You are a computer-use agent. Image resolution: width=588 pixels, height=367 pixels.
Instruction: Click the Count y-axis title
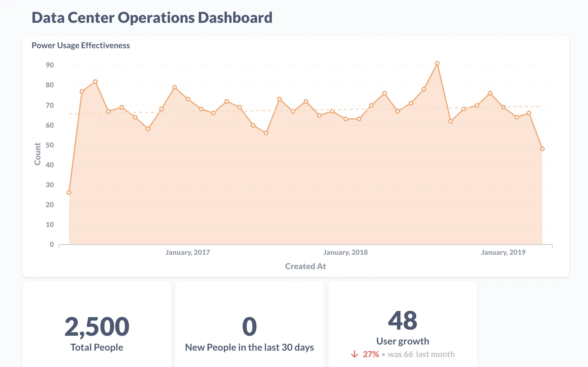point(37,154)
